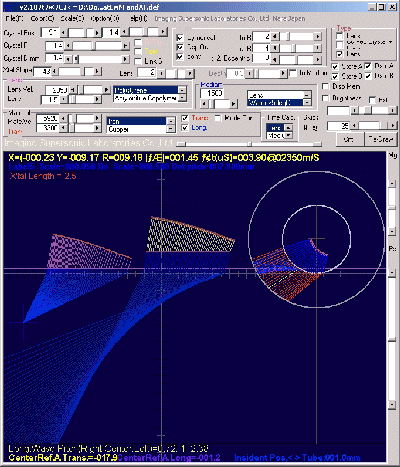This screenshot has height=467, width=400.
Task: Click the horizontal slider below the Material panel
Action: coord(249,144)
